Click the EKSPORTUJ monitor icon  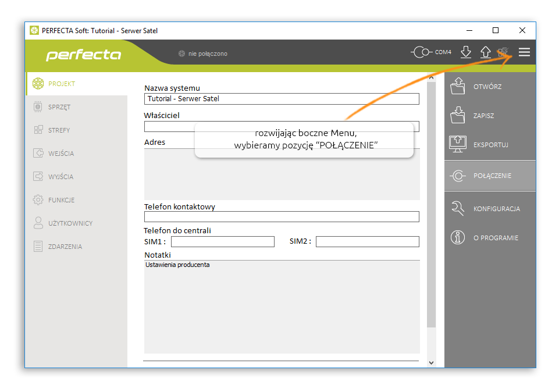click(458, 144)
